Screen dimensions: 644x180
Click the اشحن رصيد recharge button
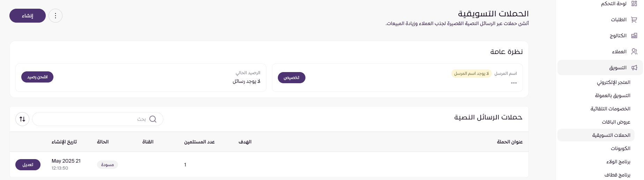[37, 77]
